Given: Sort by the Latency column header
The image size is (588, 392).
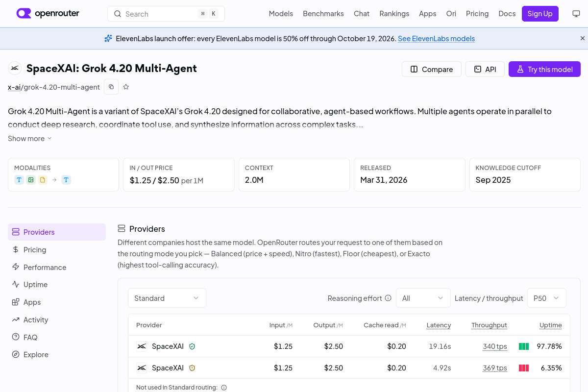Looking at the screenshot, I should click(439, 325).
